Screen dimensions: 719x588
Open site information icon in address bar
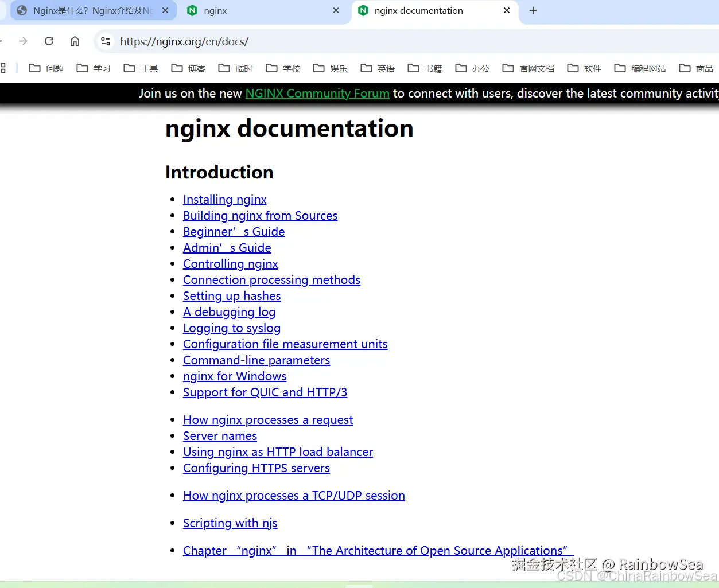pos(106,41)
